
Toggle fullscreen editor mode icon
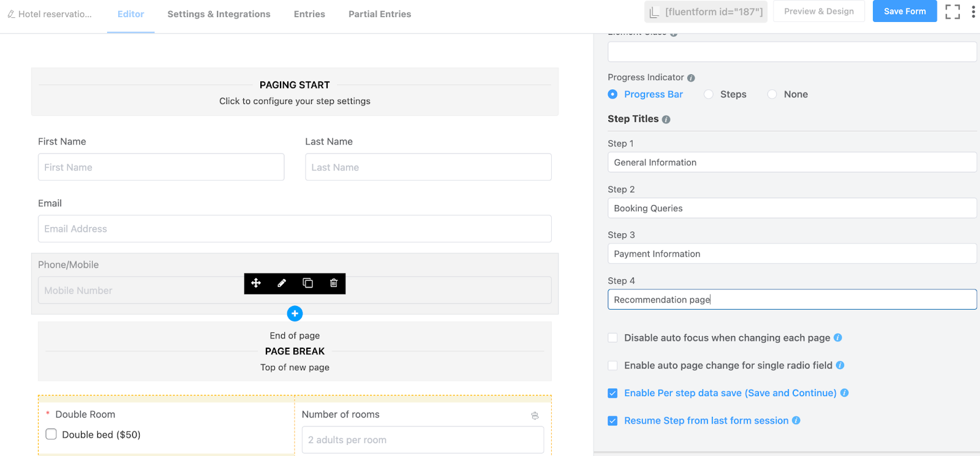pyautogui.click(x=952, y=12)
